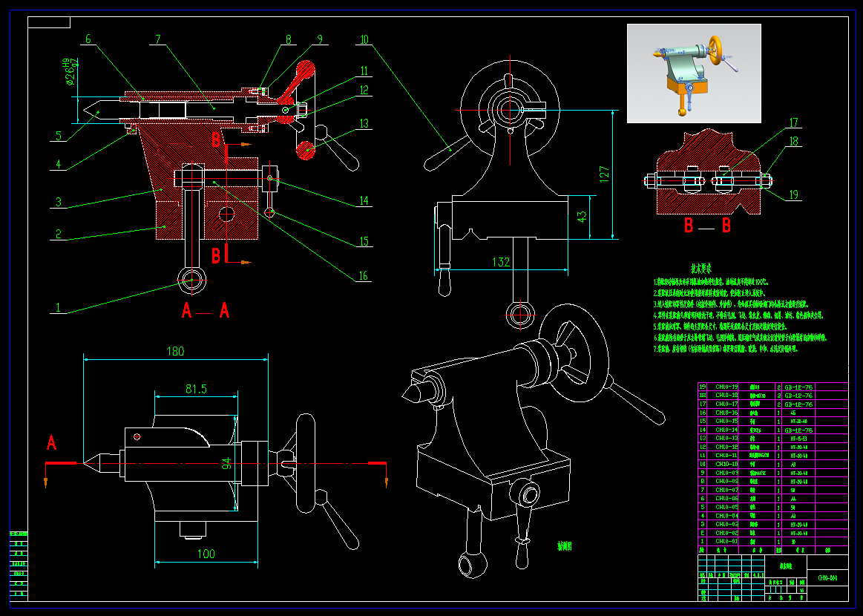Click the 3D rendered tailstock preview image
Screen dimensions: 863x616
click(x=694, y=73)
